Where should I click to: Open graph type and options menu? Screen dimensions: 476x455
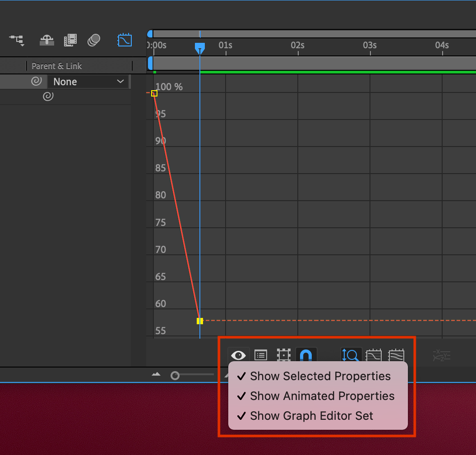pos(260,355)
